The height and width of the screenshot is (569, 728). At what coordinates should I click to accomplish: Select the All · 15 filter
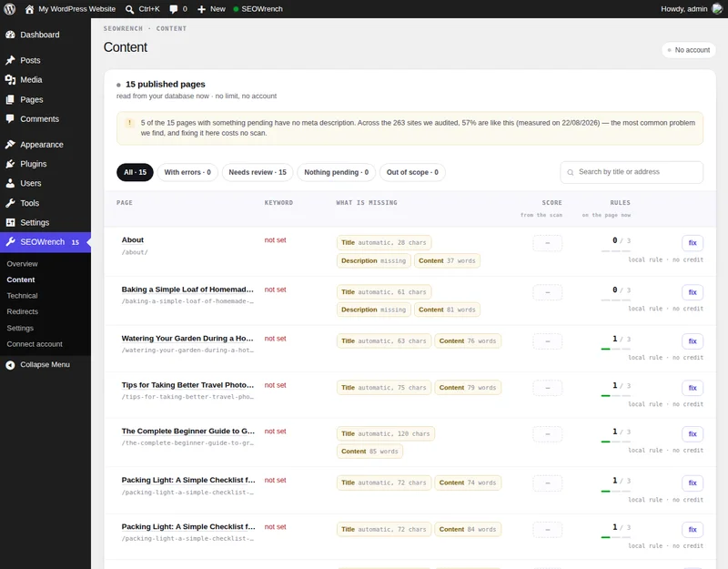(135, 172)
